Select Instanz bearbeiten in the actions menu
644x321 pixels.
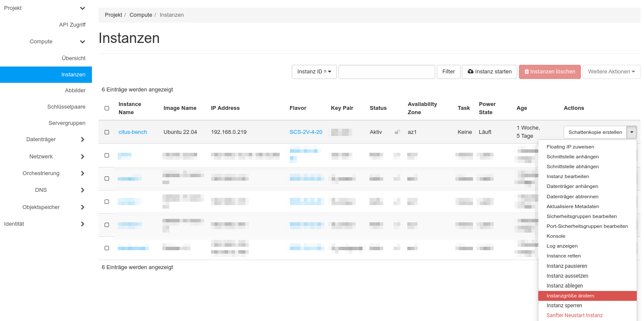[x=587, y=176]
